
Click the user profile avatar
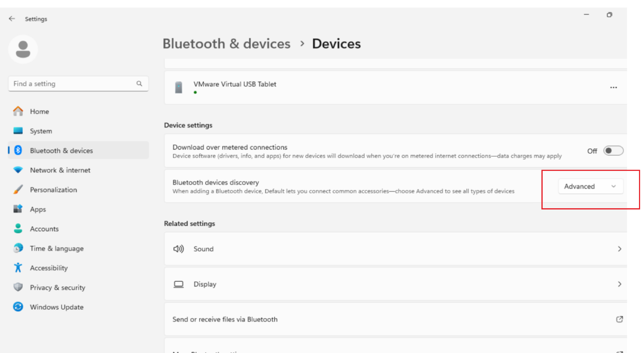click(x=23, y=49)
